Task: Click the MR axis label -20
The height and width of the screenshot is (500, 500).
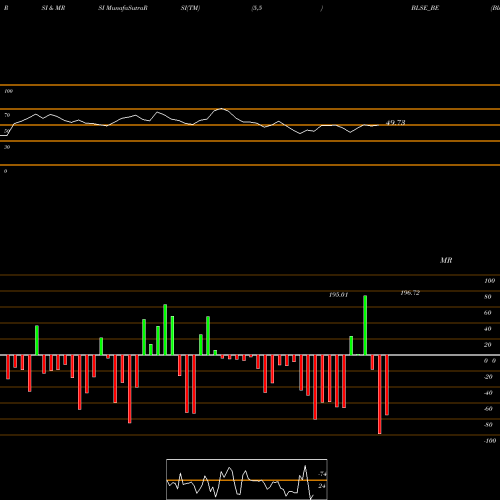Action: tap(488, 377)
